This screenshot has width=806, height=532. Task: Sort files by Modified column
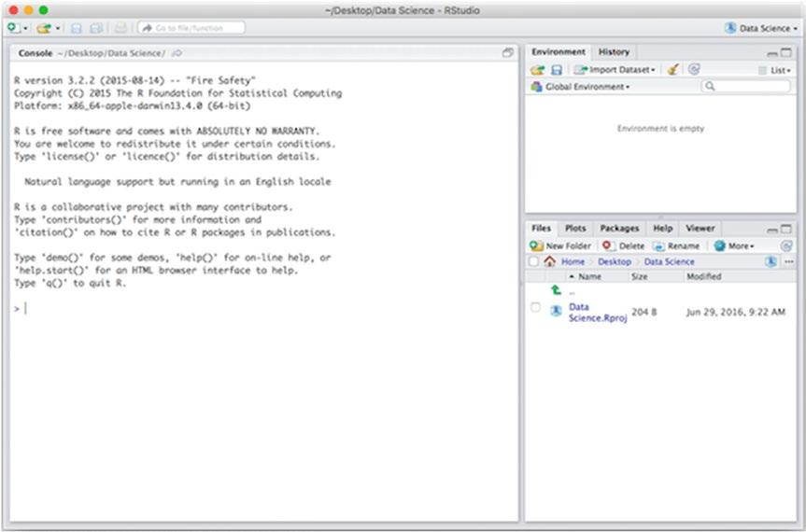pos(703,276)
